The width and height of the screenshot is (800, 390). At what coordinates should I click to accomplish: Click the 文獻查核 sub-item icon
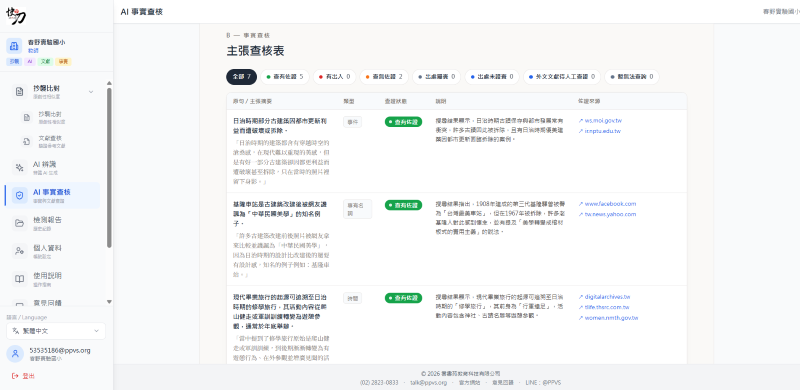point(27,141)
